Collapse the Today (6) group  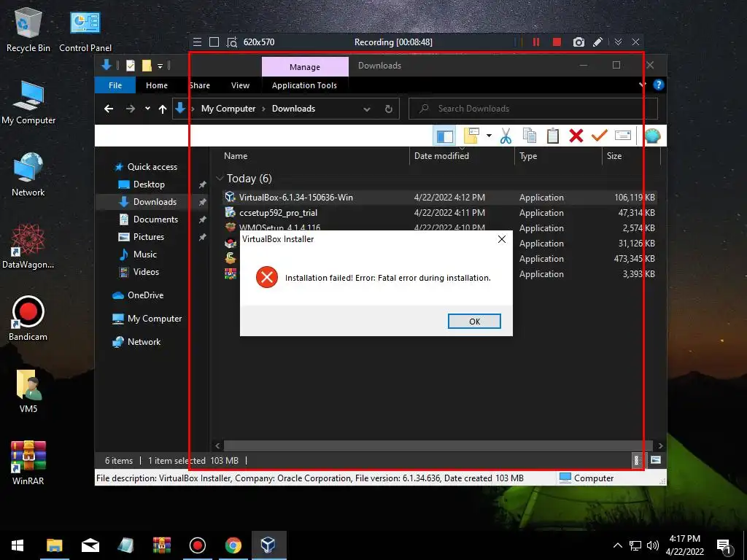pyautogui.click(x=220, y=178)
